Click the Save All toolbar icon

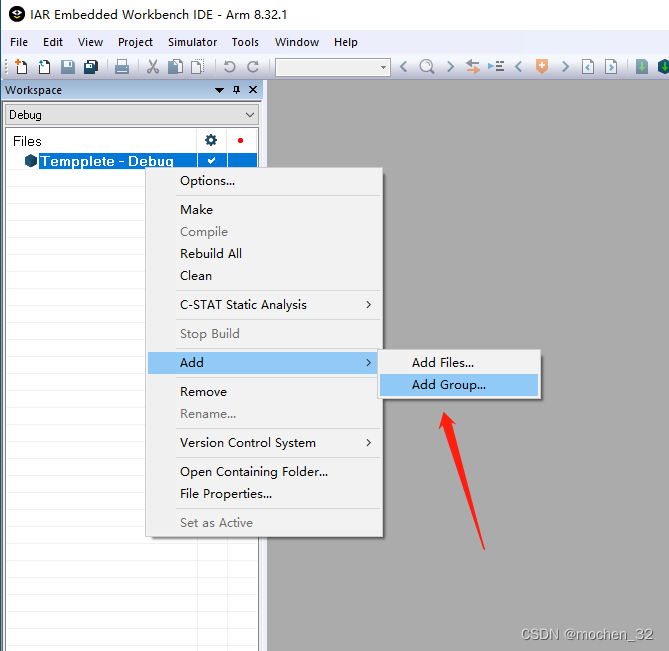90,67
